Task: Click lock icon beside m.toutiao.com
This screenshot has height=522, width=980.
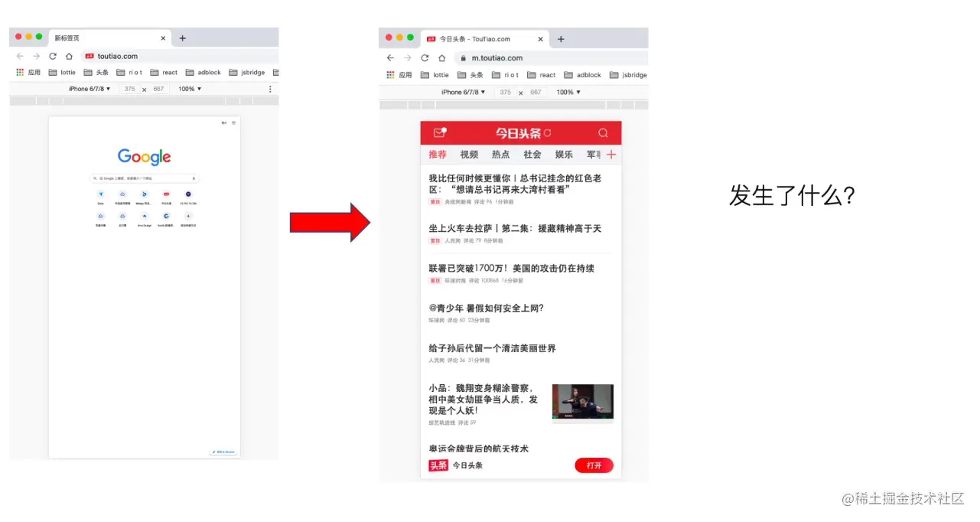Action: 464,58
